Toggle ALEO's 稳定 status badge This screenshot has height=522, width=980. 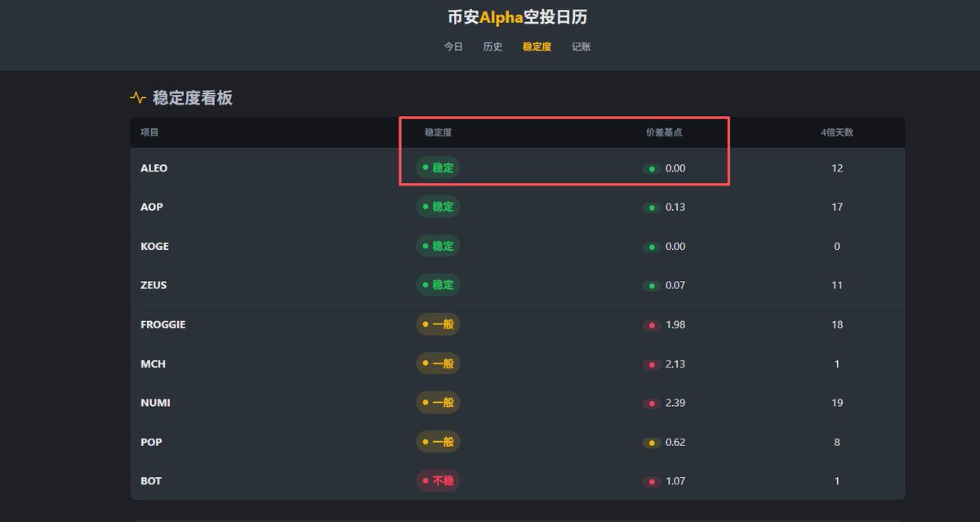coord(438,167)
